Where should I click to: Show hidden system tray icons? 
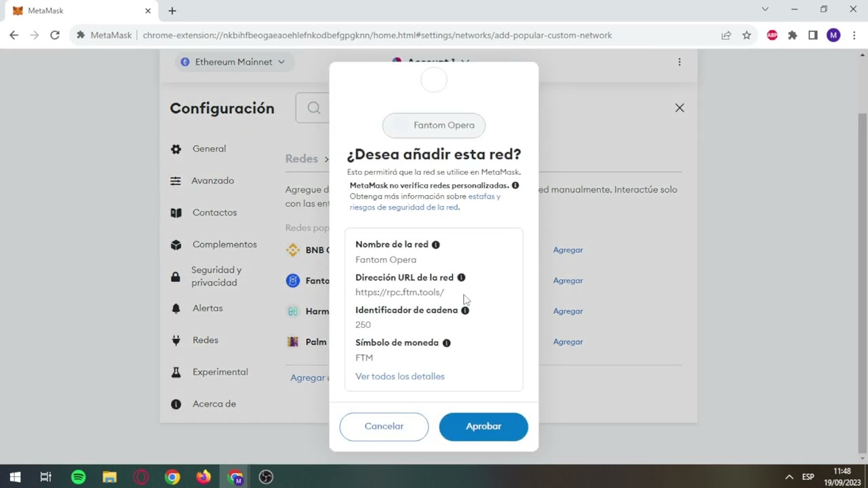pos(789,477)
